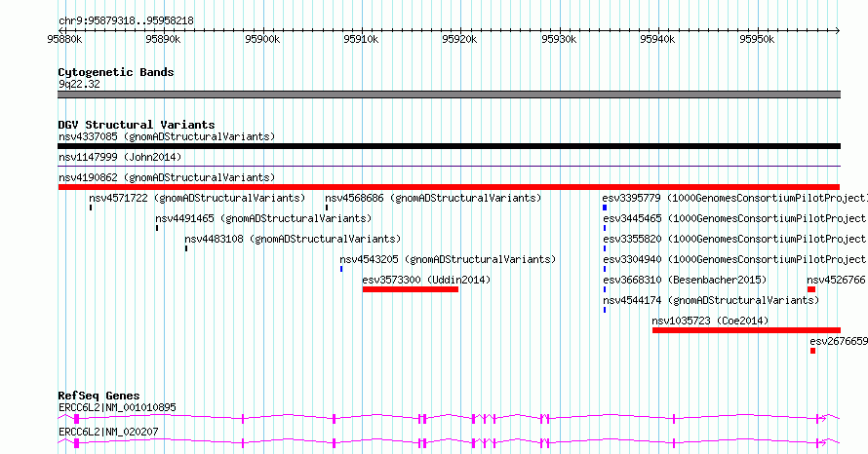Click the blue marker below esv3445465
The width and height of the screenshot is (868, 454).
605,228
